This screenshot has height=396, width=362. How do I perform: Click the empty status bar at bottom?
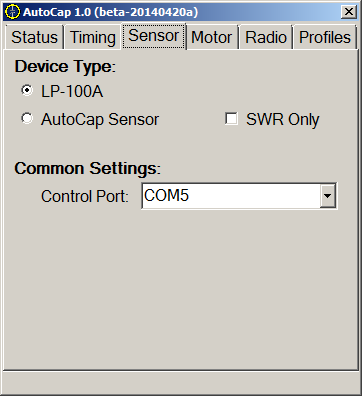[x=181, y=383]
